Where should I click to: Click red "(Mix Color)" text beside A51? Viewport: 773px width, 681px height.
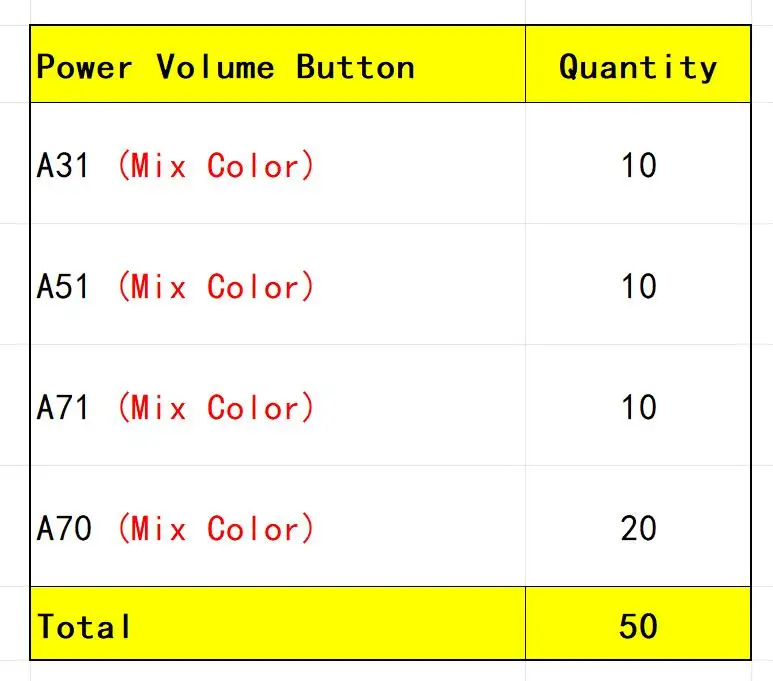pos(215,287)
